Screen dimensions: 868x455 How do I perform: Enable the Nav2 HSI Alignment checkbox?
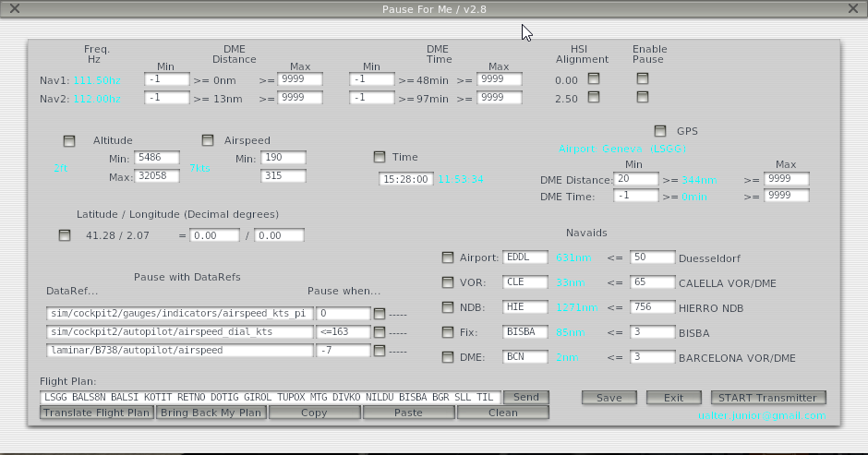(x=594, y=97)
